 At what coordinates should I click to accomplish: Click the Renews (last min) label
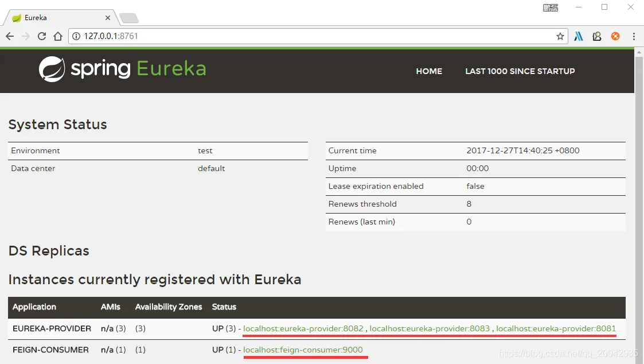point(361,222)
